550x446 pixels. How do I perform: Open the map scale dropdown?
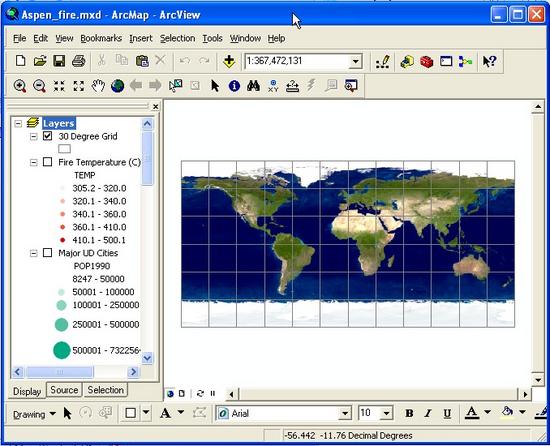pos(356,62)
